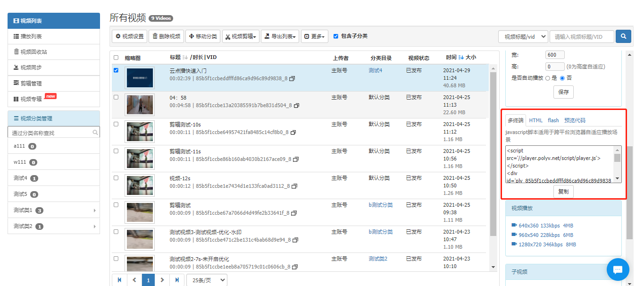Open 视频同步 in sidebar

(54, 67)
